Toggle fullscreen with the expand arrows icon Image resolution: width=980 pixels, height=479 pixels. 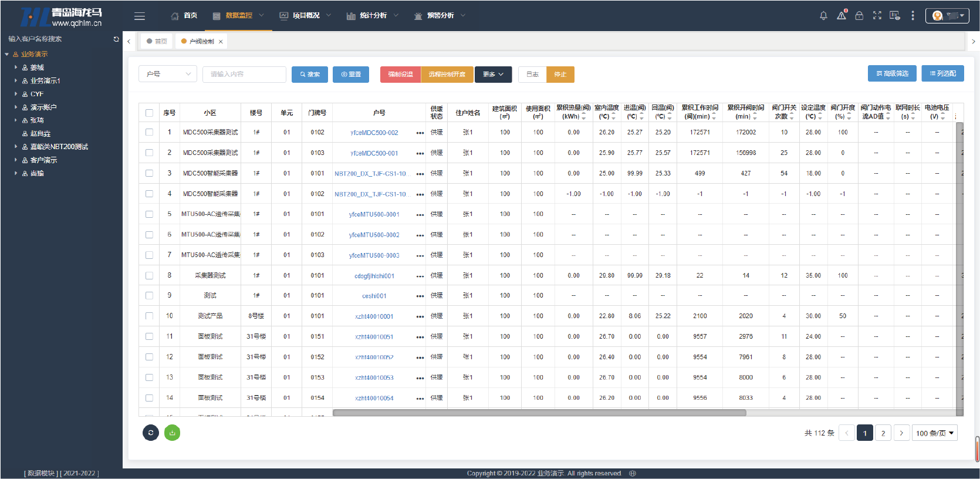click(877, 16)
